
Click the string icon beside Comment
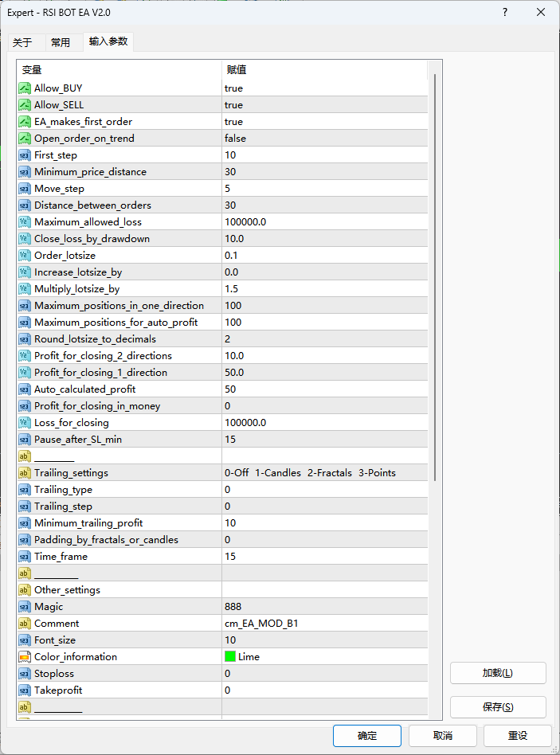[25, 624]
